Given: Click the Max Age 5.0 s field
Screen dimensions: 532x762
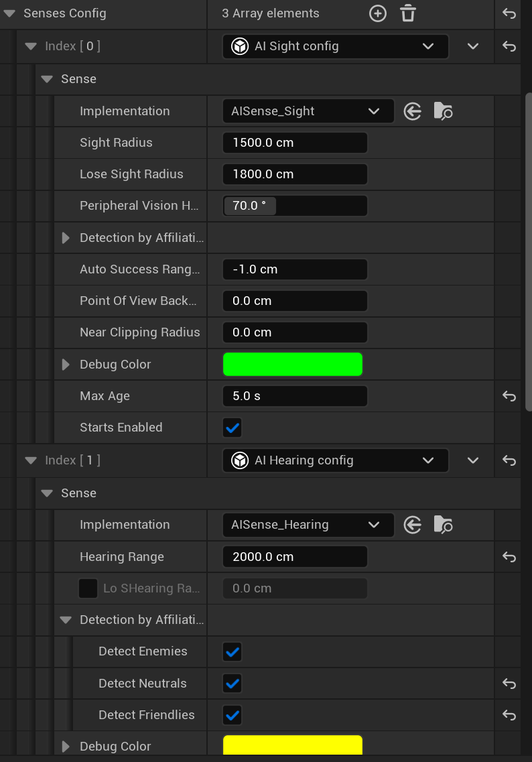Looking at the screenshot, I should [x=295, y=396].
